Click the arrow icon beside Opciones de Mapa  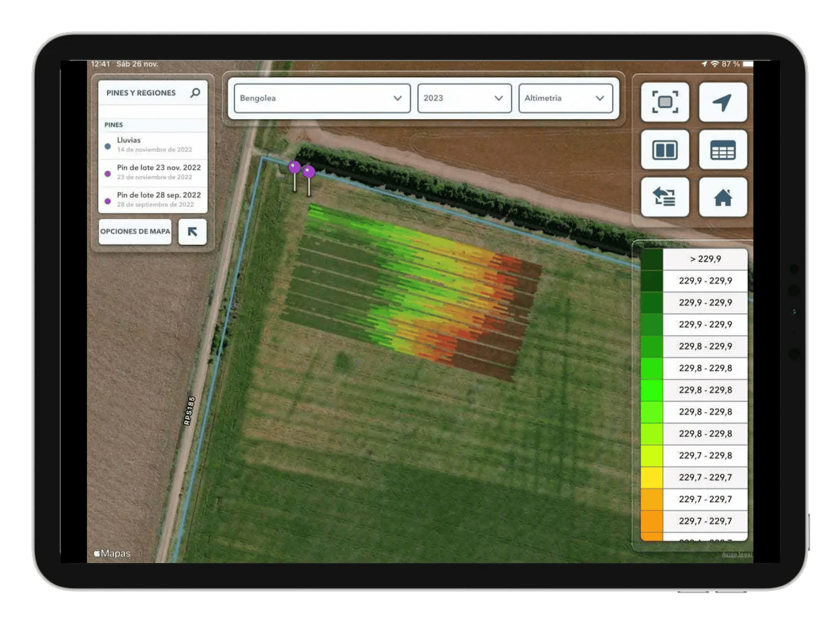tap(193, 231)
